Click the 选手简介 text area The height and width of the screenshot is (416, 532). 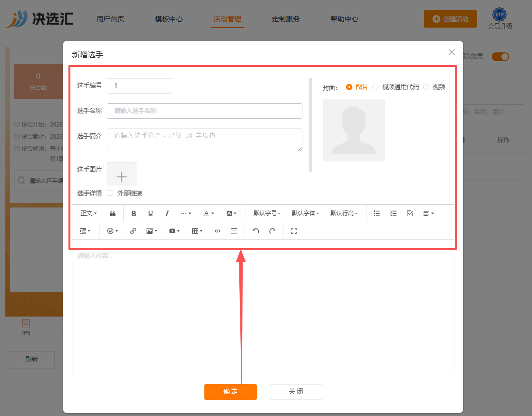(x=204, y=140)
